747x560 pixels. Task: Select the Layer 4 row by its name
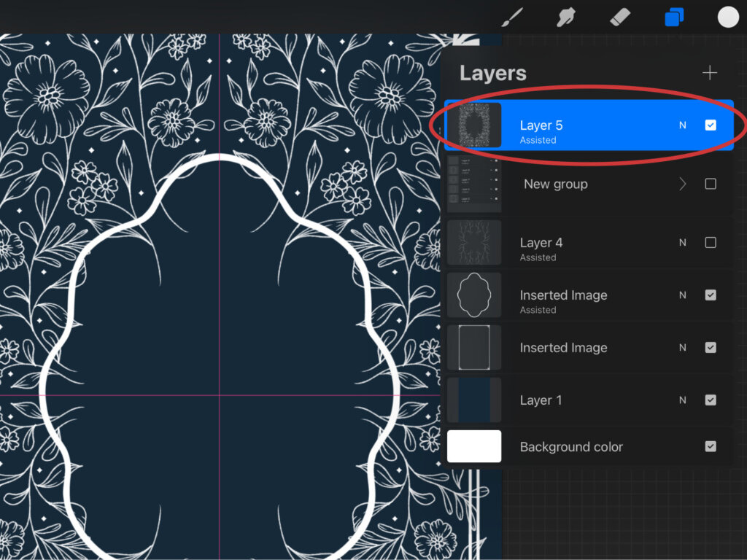(541, 243)
